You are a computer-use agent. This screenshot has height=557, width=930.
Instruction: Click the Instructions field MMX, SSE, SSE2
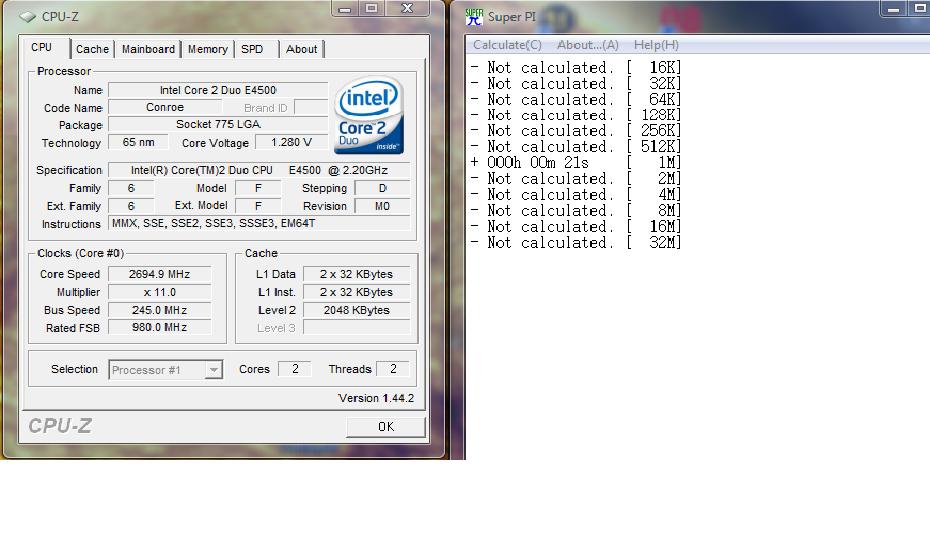coord(259,224)
